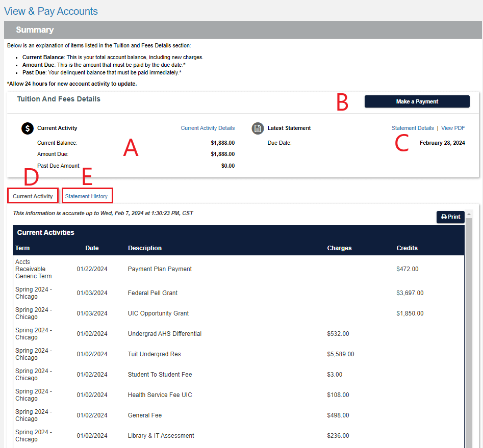
Task: Click the 01/22/2024 date cell
Action: pos(92,269)
